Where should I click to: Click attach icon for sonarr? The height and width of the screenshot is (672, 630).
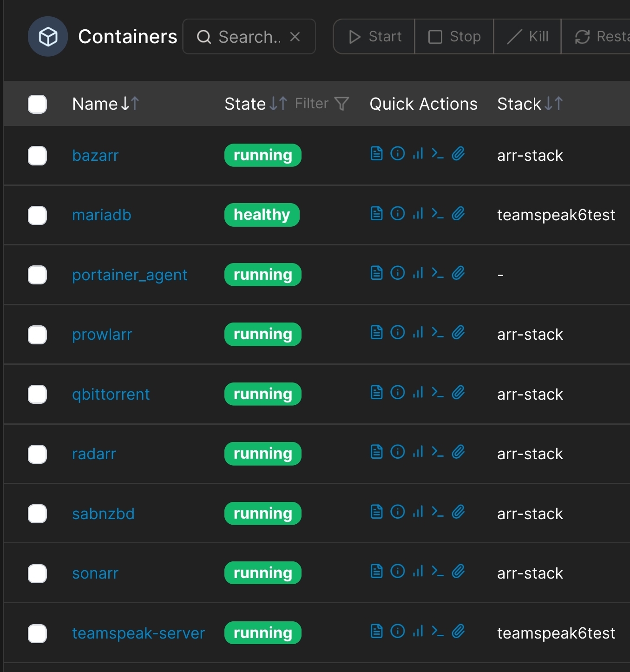point(458,571)
